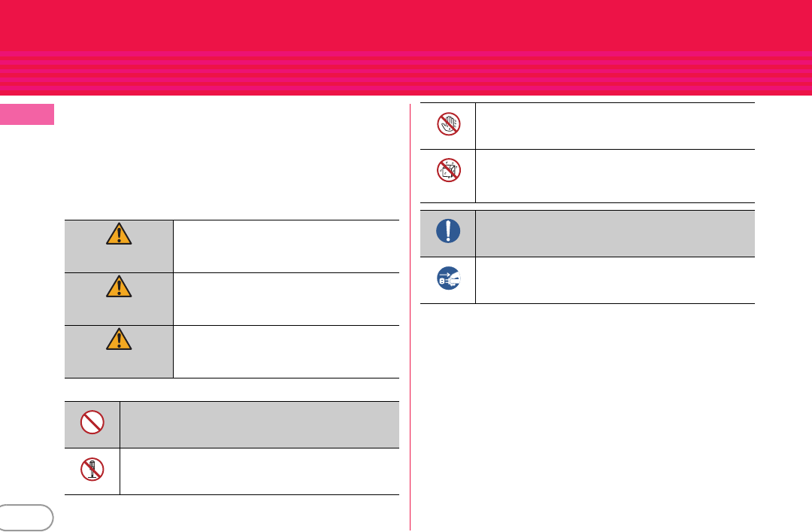
Task: Click the no water exposure prohibition icon
Action: [448, 170]
